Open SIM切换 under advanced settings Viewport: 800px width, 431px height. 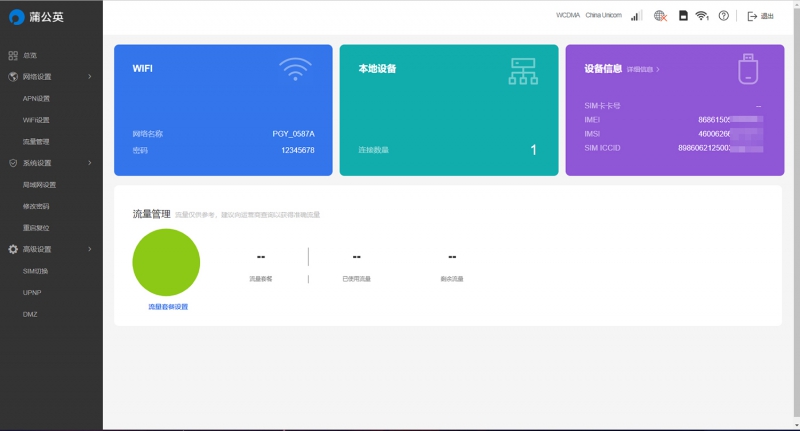point(36,271)
